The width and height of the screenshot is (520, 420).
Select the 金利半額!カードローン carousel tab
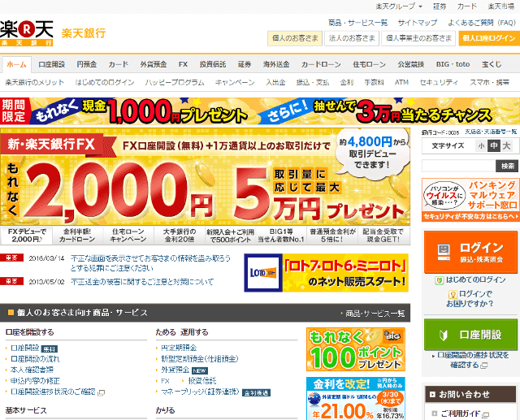click(x=77, y=236)
